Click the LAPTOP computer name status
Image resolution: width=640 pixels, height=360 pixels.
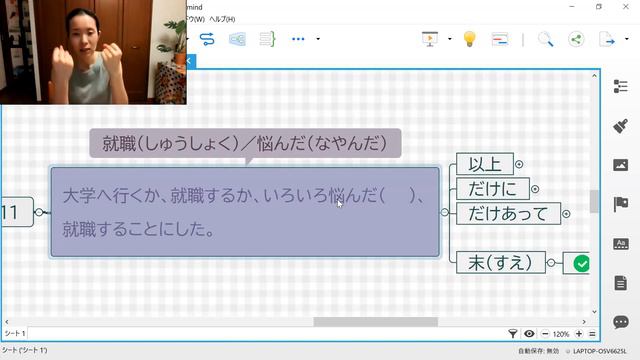599,351
